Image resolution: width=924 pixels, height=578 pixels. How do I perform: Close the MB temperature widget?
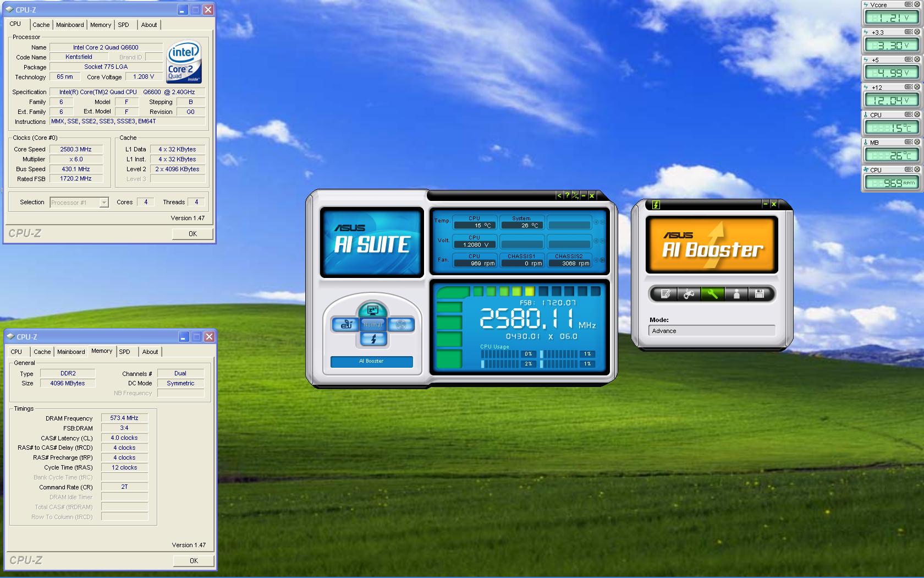pyautogui.click(x=917, y=142)
